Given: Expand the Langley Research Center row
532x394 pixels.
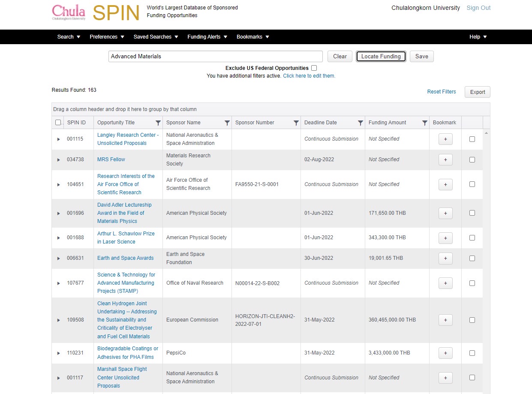Looking at the screenshot, I should click(58, 139).
